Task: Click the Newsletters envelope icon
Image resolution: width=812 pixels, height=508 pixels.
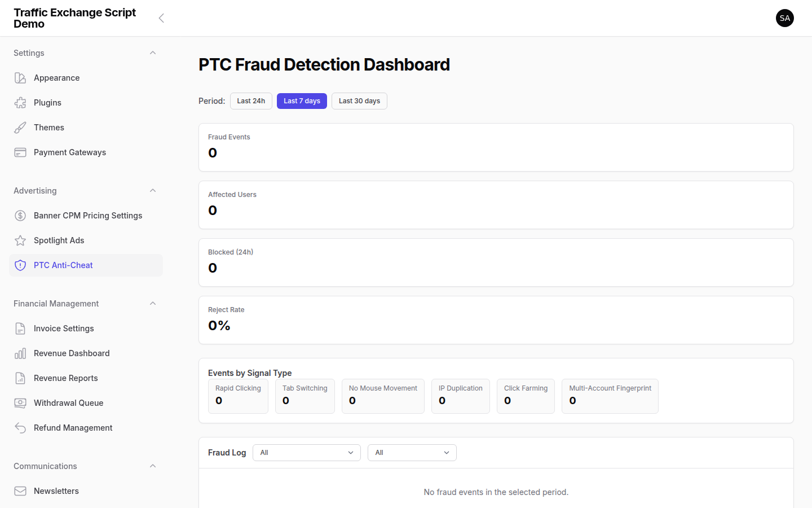Action: pos(20,491)
